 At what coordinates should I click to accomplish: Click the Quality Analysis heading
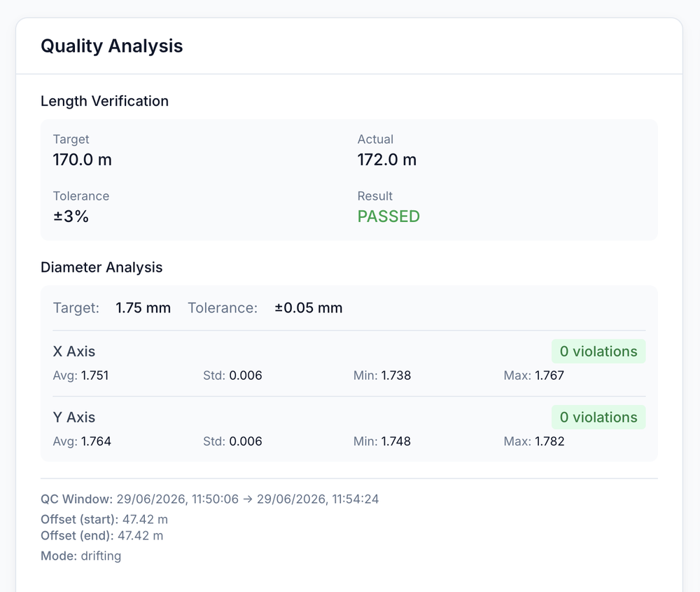tap(111, 46)
